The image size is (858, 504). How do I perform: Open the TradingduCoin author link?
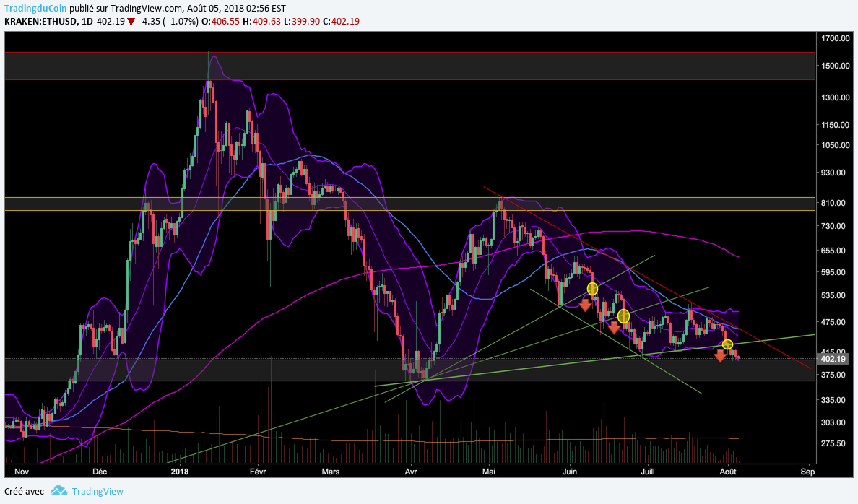click(40, 9)
